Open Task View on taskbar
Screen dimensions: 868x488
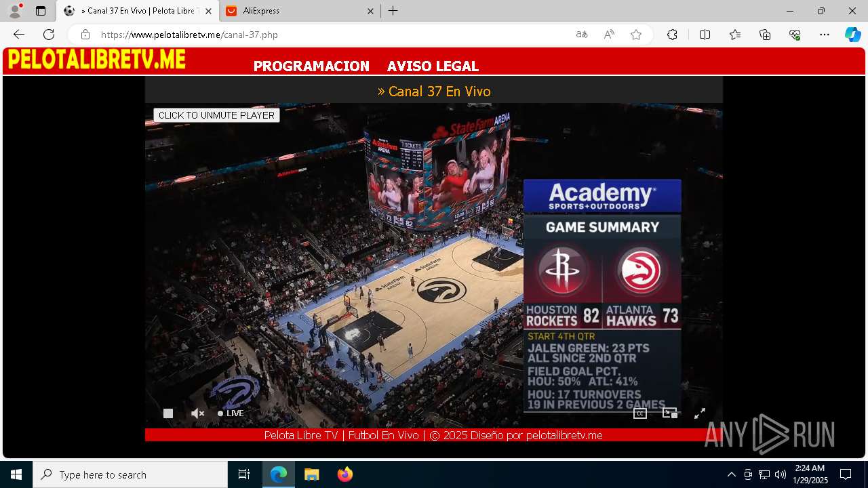pos(244,474)
